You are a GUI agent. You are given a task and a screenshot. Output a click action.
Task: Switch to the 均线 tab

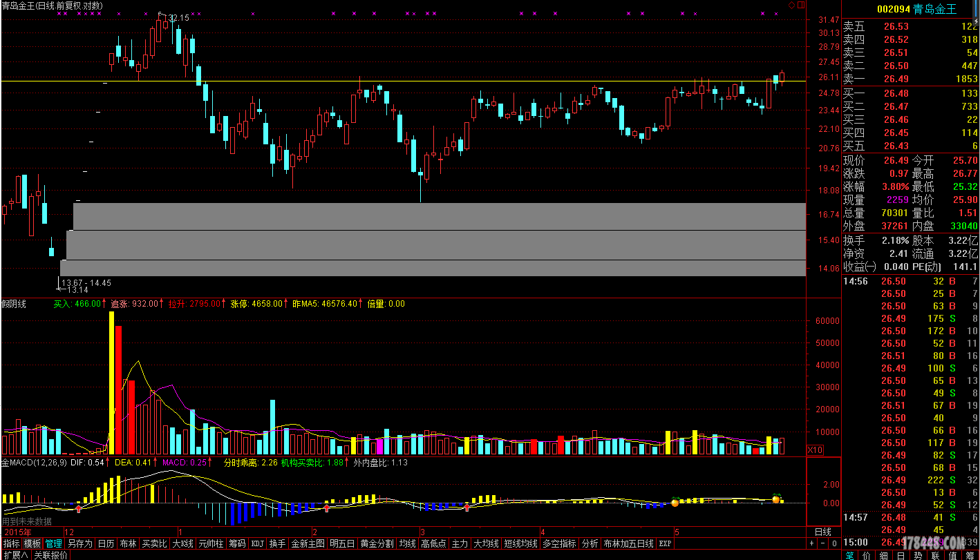(x=407, y=543)
